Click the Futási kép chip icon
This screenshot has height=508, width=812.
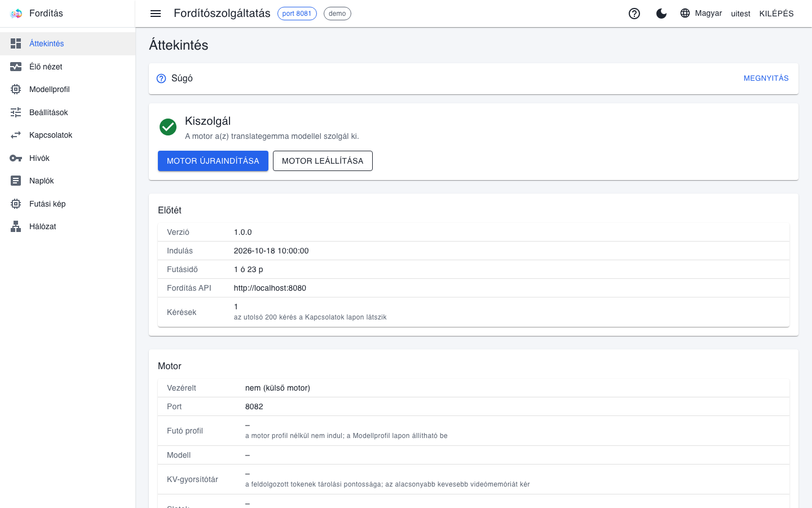[16, 204]
